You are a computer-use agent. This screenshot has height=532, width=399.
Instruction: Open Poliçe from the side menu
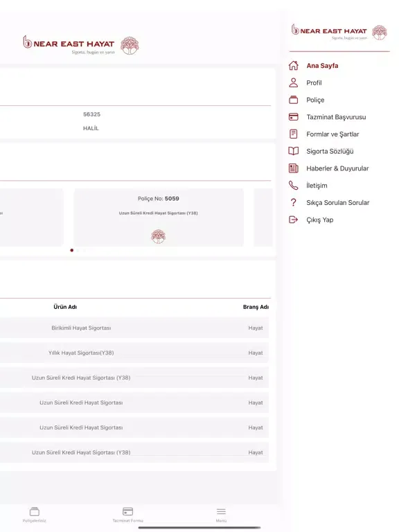point(315,100)
